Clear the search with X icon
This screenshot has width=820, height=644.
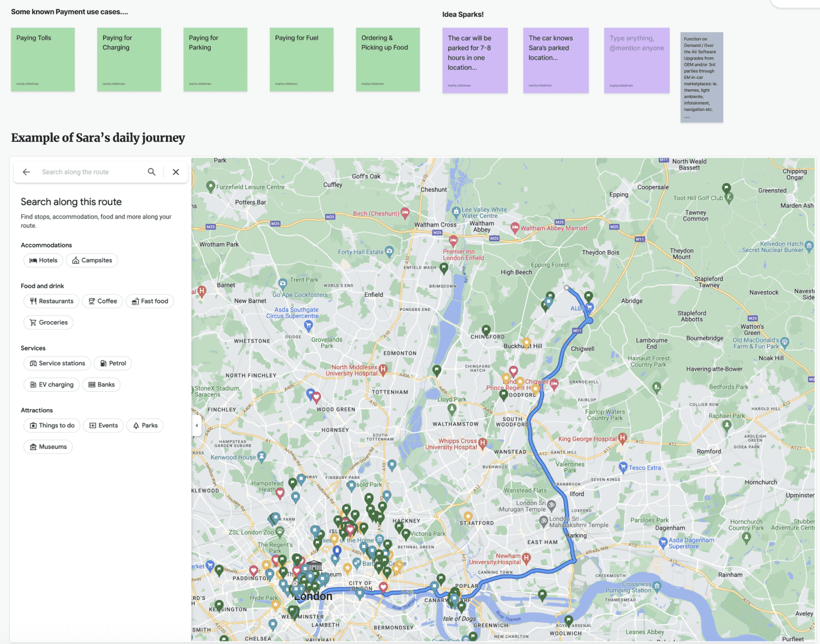click(x=176, y=172)
